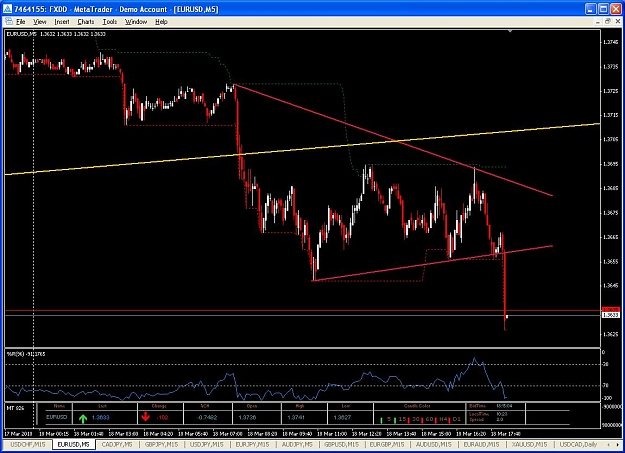Open the Window menu
Image resolution: width=625 pixels, height=453 pixels.
[136, 22]
